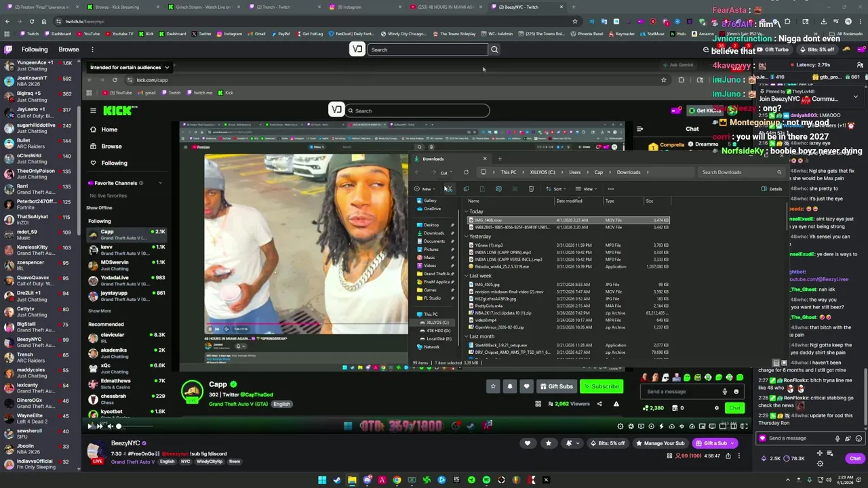868x488 pixels.
Task: Play the Twitch stream player
Action: tap(90, 426)
